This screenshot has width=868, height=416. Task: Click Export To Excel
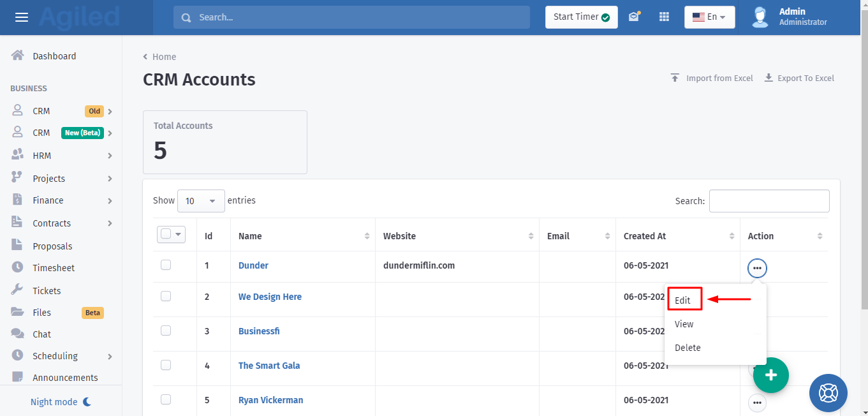[x=799, y=78]
